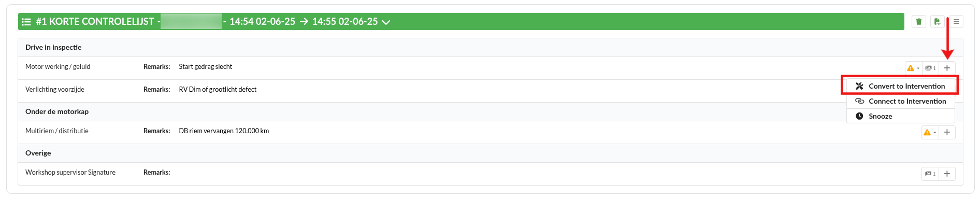Click the Verlichting voorzijde item label
The image size is (980, 198).
[x=55, y=89]
